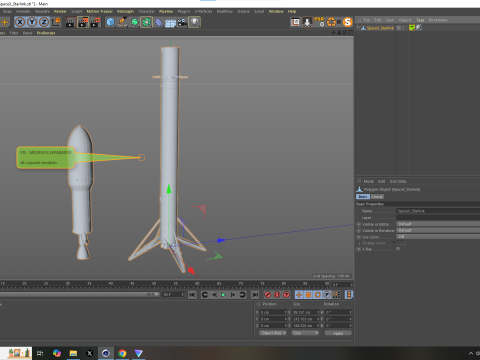
Task: Render the active view
Action: tap(71, 22)
